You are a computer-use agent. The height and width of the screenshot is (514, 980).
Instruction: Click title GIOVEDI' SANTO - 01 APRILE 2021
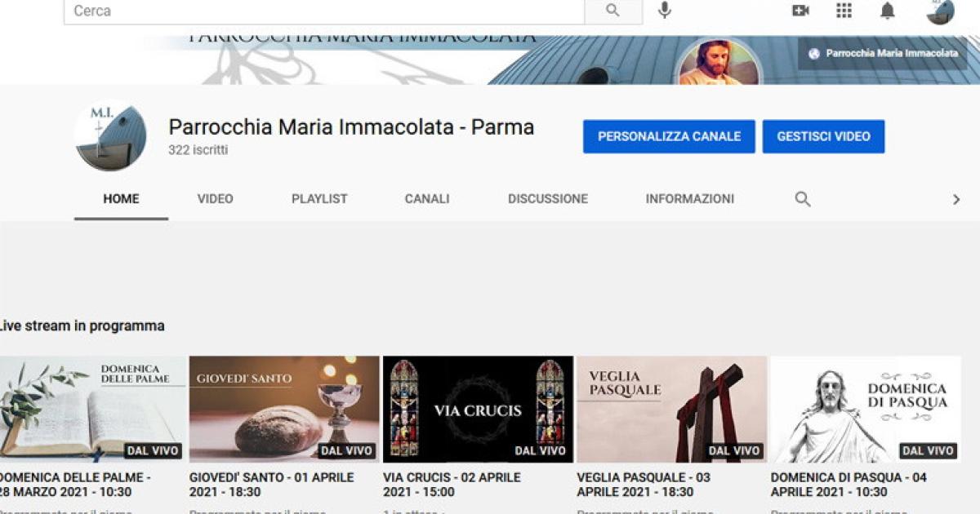click(x=272, y=485)
